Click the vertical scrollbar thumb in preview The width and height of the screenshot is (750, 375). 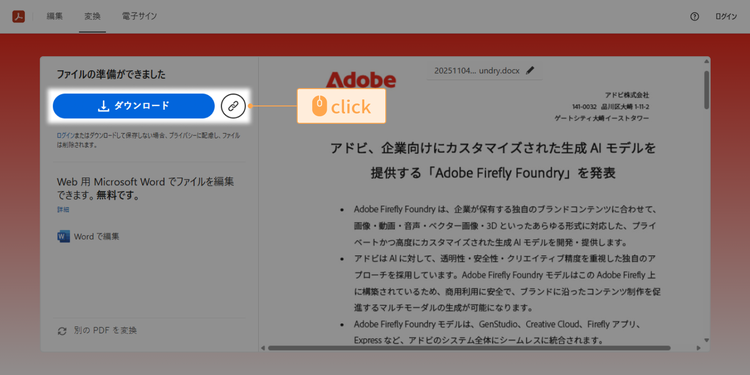[706, 90]
